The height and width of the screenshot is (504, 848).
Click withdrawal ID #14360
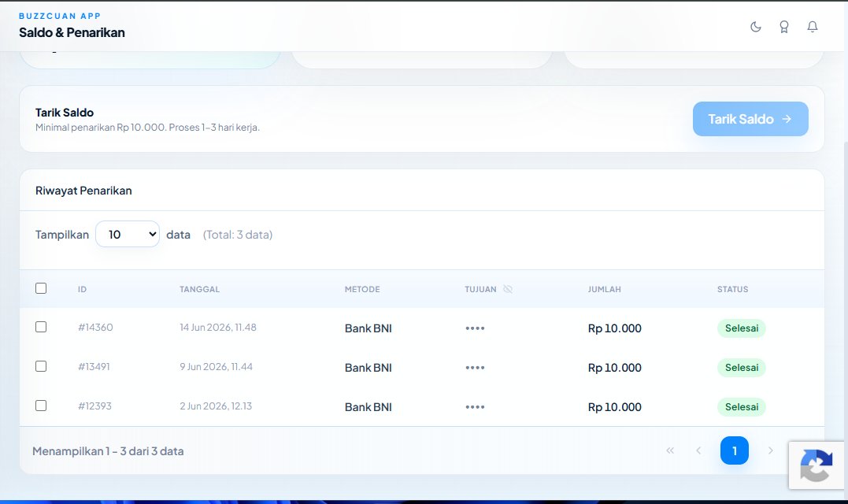95,327
